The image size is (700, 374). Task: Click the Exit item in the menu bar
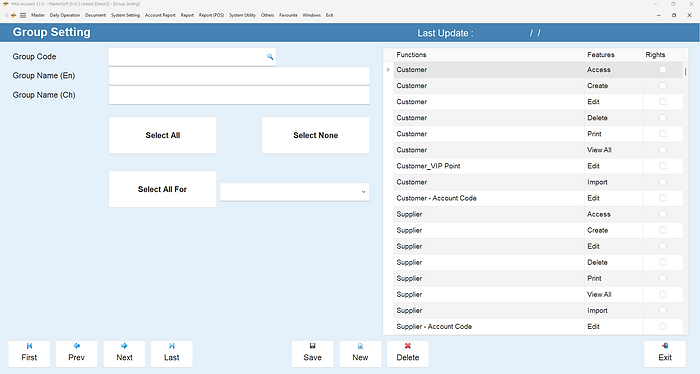tap(329, 15)
